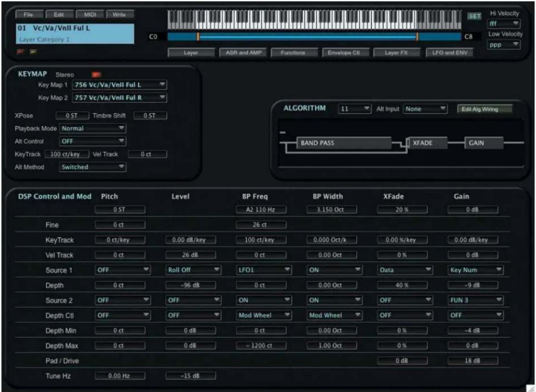Open the Edit menu

(59, 14)
